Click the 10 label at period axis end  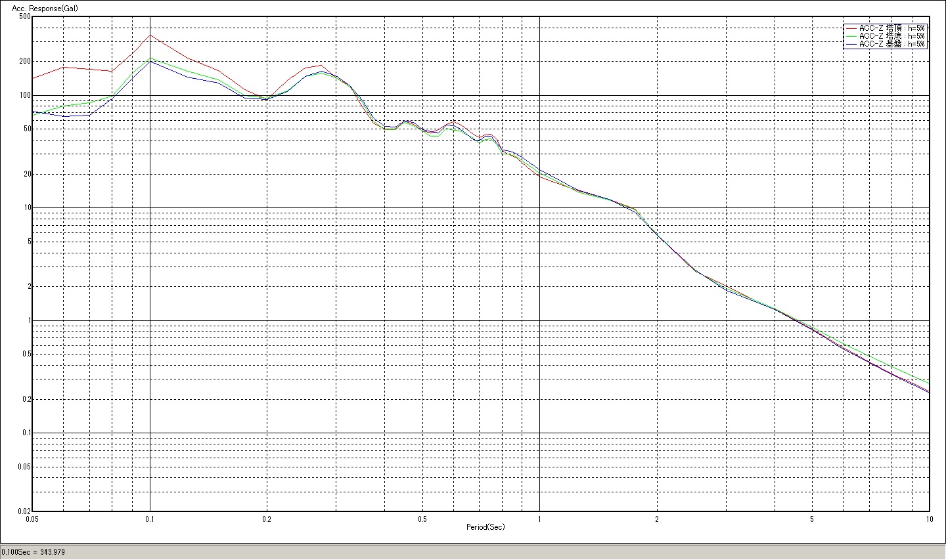click(929, 519)
